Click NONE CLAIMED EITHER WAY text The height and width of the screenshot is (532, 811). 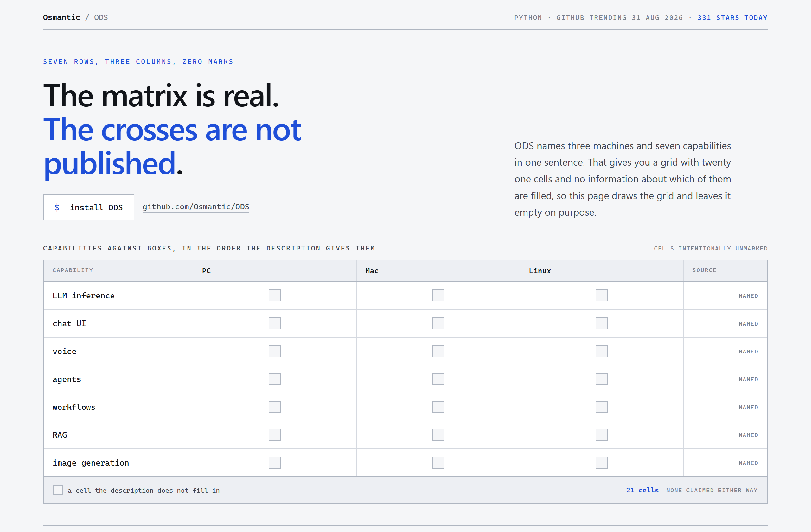coord(712,491)
